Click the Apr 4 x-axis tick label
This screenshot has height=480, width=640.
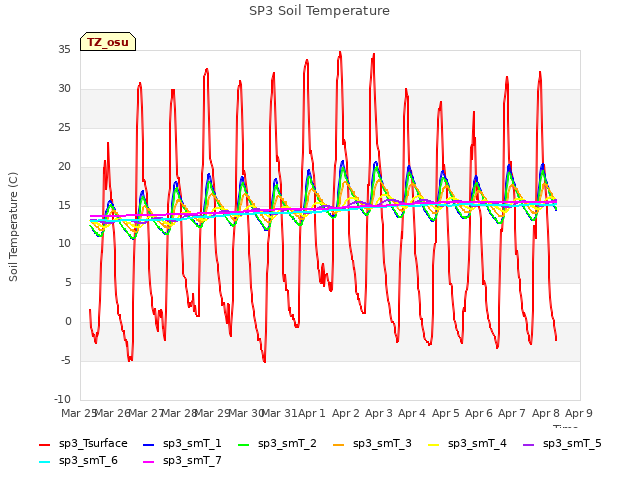[x=412, y=413]
